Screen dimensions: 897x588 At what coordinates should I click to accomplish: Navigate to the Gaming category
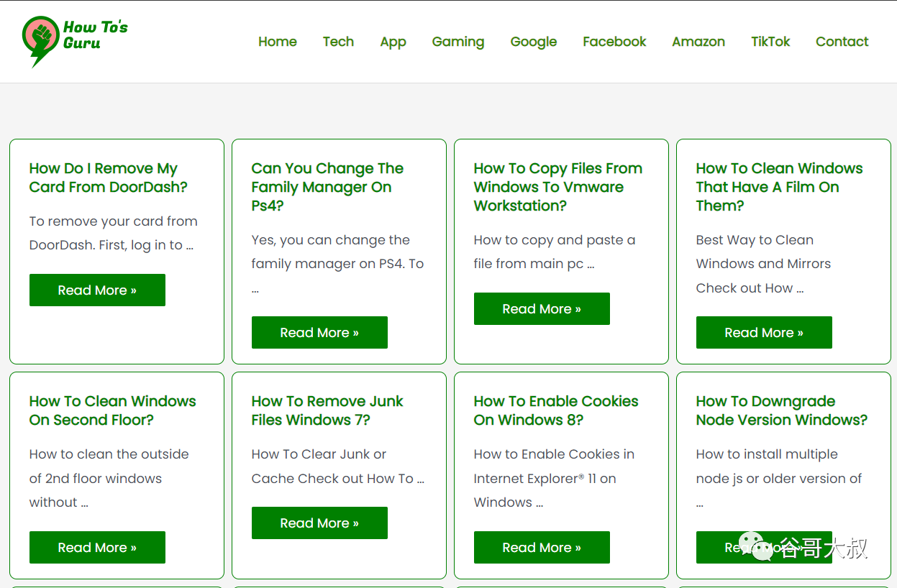tap(457, 42)
